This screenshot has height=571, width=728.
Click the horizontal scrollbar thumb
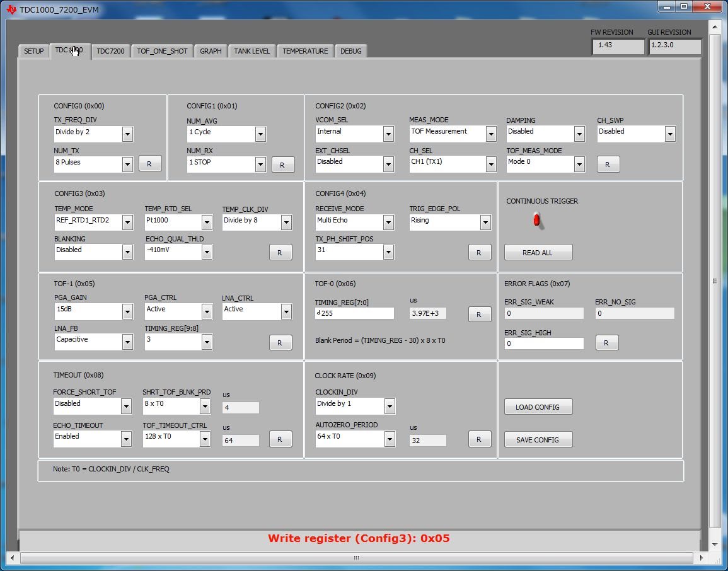point(357,558)
